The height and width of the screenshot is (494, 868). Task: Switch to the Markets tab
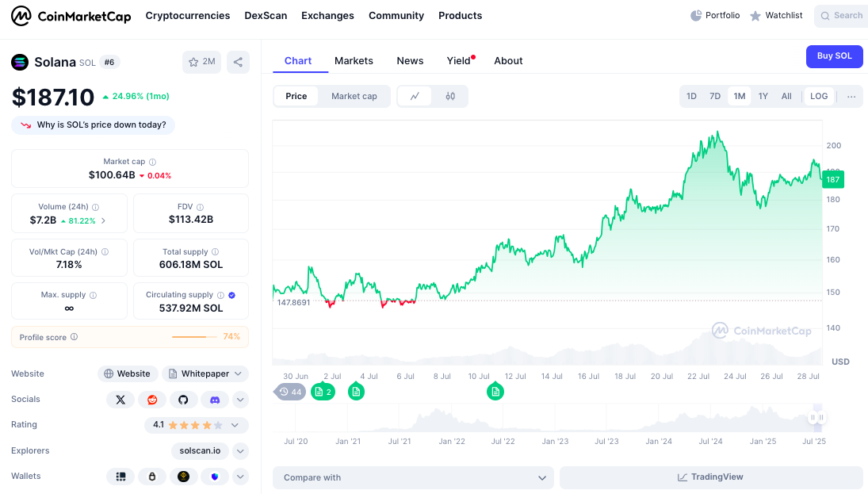point(354,60)
